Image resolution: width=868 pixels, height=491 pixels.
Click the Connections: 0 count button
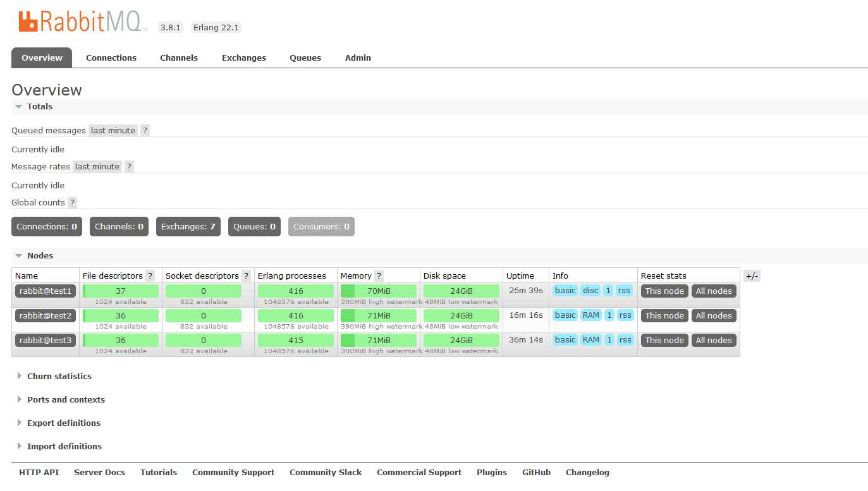pos(47,227)
